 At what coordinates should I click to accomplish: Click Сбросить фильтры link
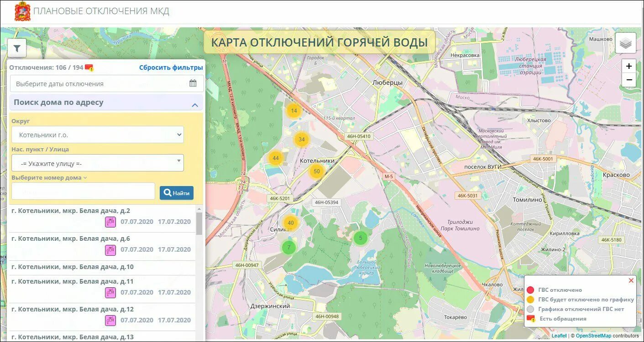pyautogui.click(x=171, y=67)
